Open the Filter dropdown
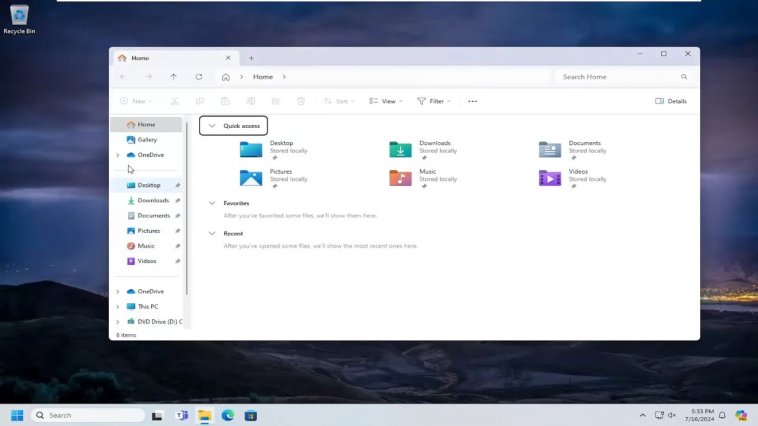The width and height of the screenshot is (758, 426). click(434, 101)
